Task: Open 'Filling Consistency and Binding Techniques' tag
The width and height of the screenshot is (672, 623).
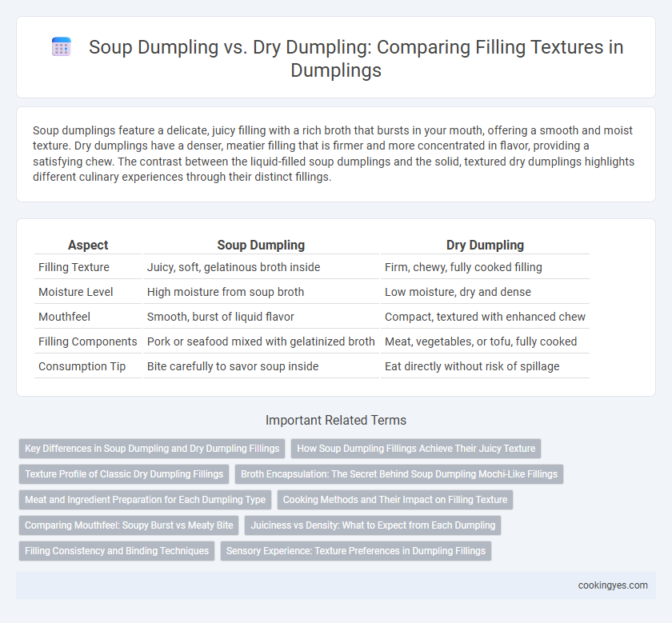Action: 117,551
